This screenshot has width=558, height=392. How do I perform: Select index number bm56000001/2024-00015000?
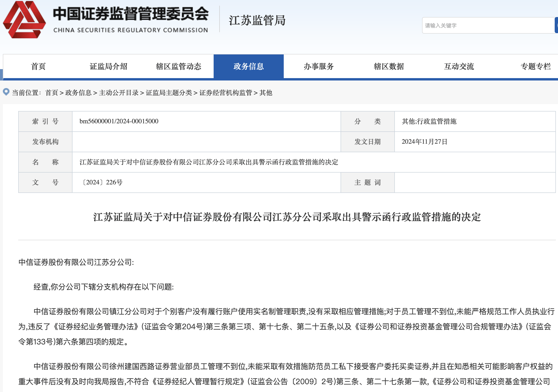pyautogui.click(x=119, y=121)
